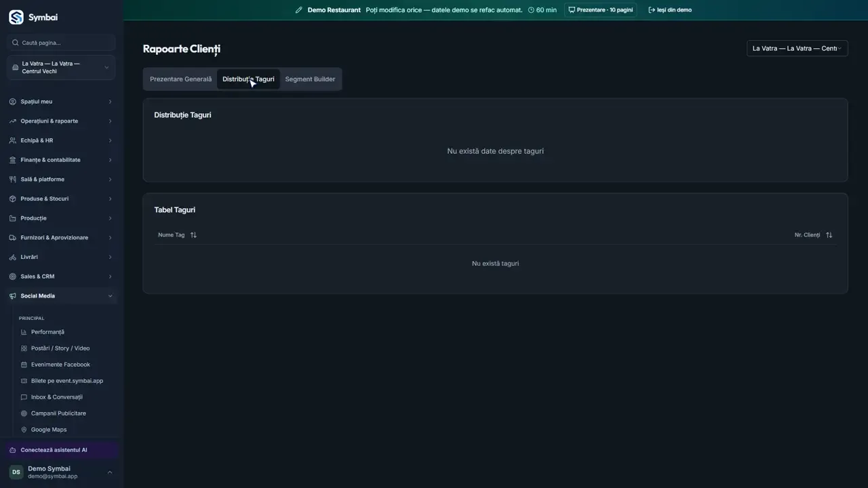Open the La Vatra location selector in sidebar
Image resolution: width=868 pixels, height=488 pixels.
[61, 68]
